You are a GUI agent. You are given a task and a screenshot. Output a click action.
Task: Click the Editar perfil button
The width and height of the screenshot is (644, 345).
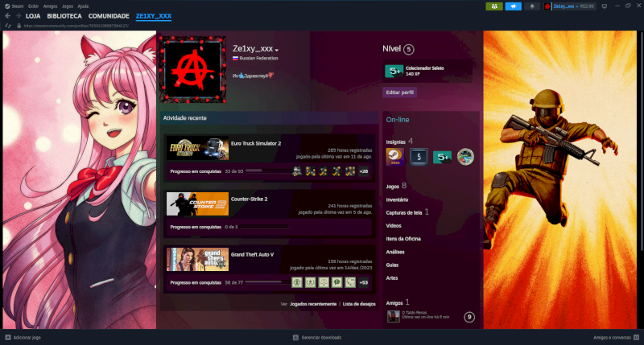point(399,92)
